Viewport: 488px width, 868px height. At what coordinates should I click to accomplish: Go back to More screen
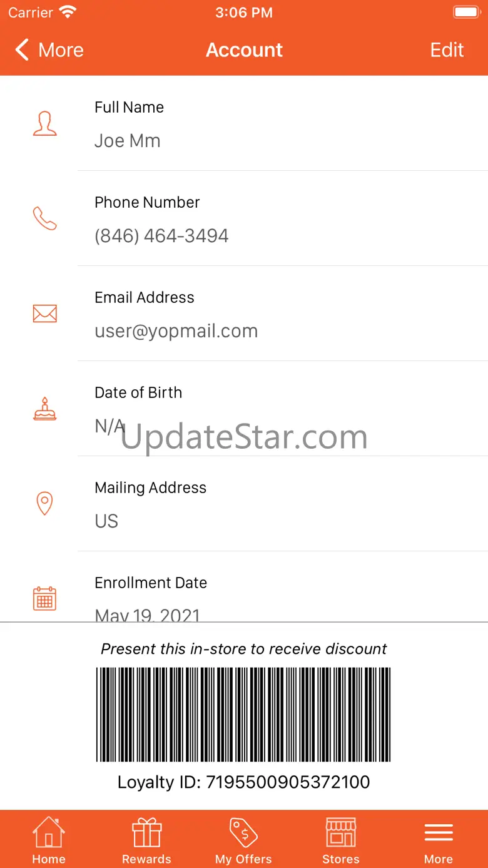tap(49, 50)
